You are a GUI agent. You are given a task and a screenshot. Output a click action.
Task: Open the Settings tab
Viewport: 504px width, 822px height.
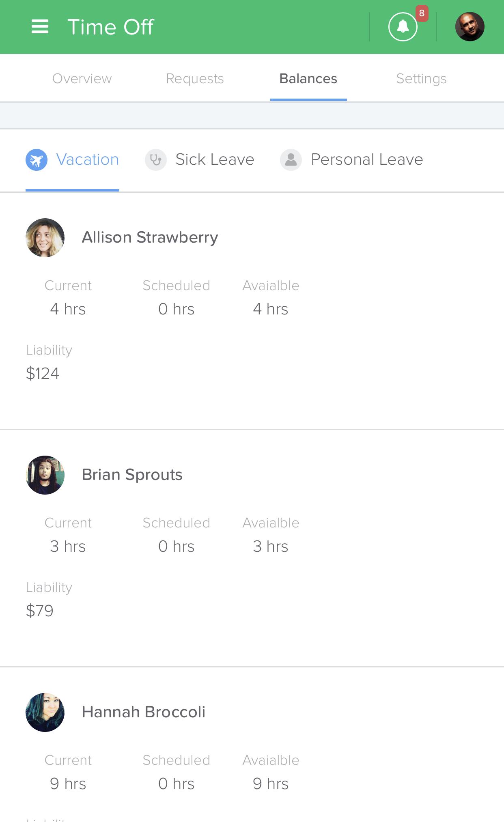tap(421, 78)
